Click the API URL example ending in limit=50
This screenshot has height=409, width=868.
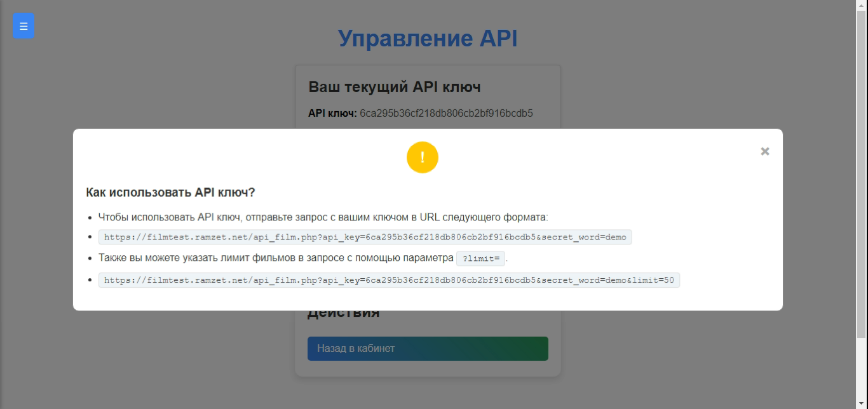(389, 280)
